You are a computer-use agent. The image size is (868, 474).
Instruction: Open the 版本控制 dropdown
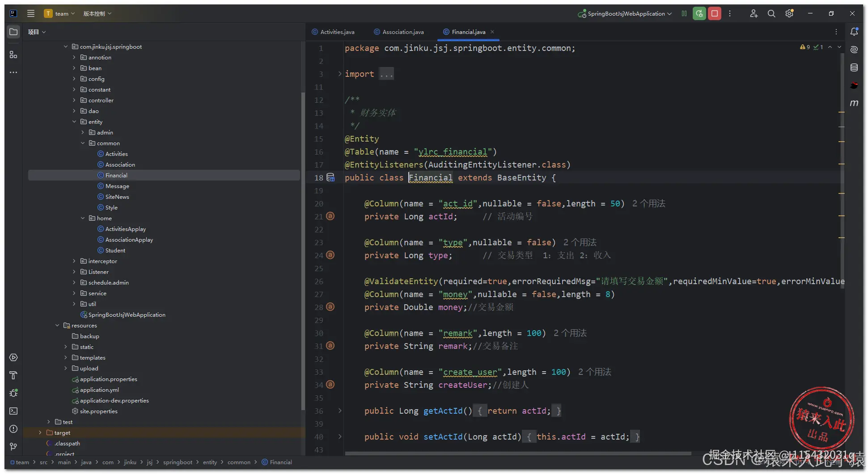97,13
